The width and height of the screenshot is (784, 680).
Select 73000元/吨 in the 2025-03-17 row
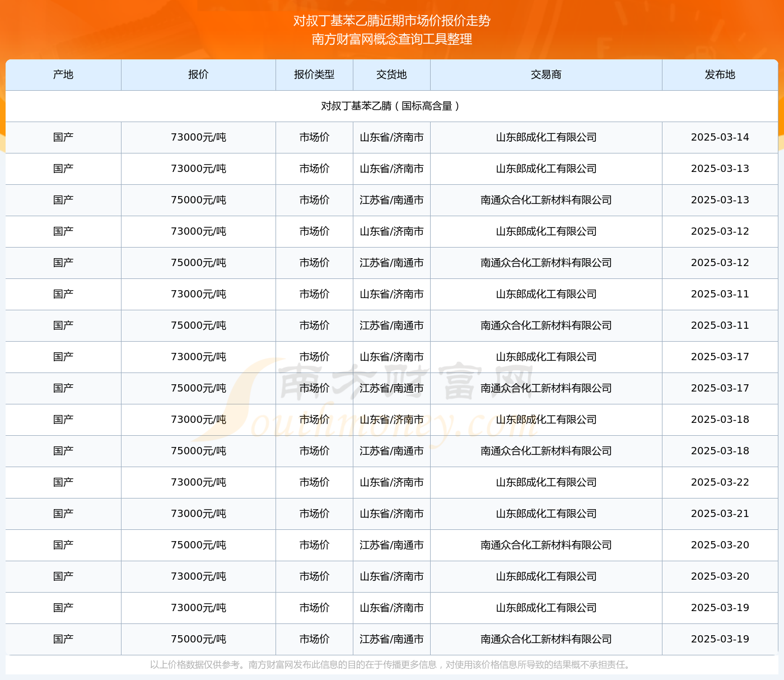(x=198, y=357)
